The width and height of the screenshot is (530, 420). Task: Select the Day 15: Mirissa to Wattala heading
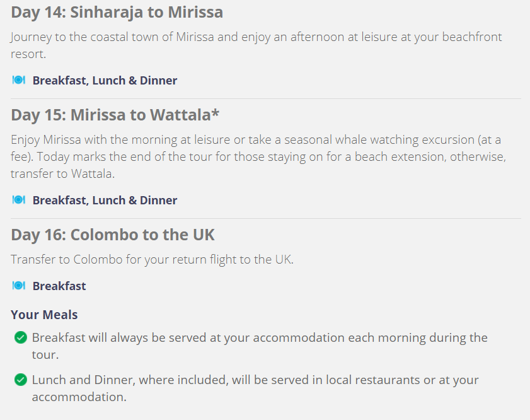(115, 115)
